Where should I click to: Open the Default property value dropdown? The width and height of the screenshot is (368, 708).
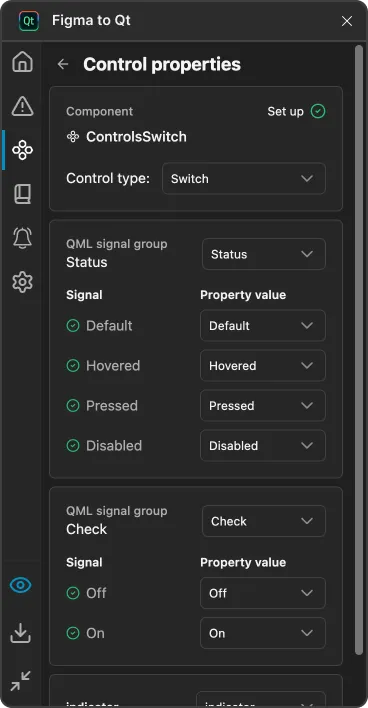click(263, 326)
